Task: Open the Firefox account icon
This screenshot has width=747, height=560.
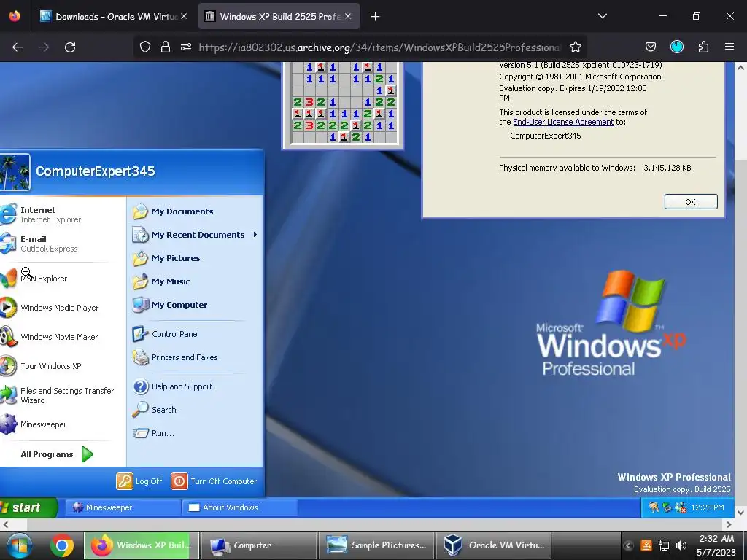Action: 677,47
